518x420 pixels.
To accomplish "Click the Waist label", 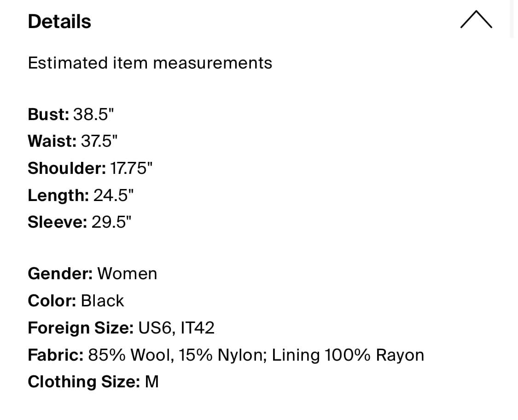I will (52, 141).
